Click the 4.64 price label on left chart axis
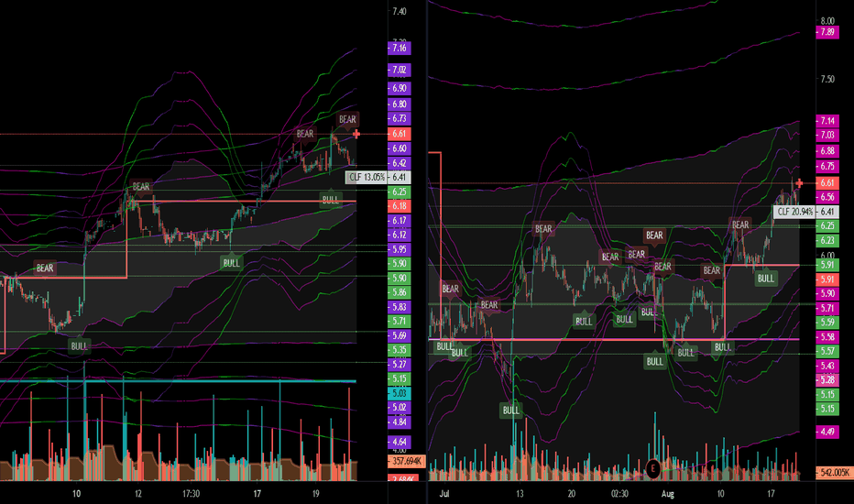Viewport: 854px width, 504px height. coord(400,442)
